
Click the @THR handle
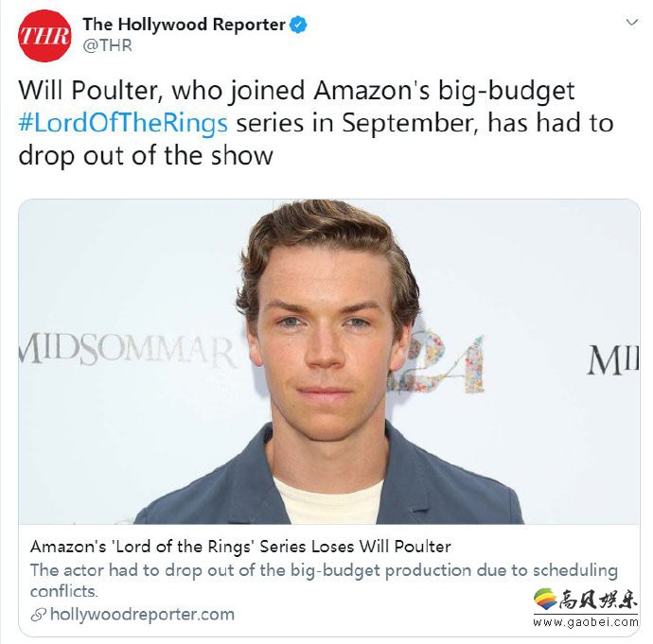coord(108,45)
